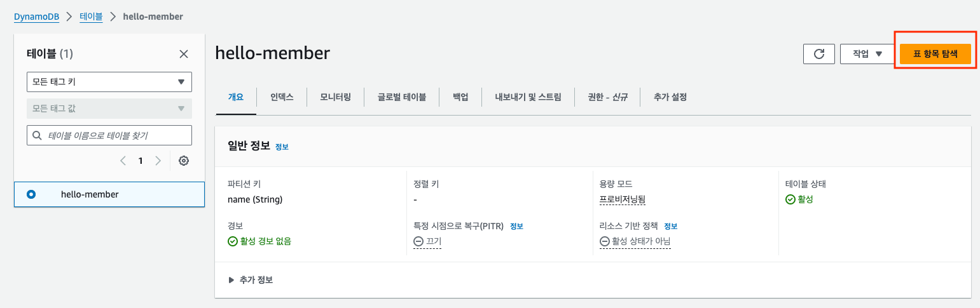The width and height of the screenshot is (980, 308).
Task: Open the 테이블 breadcrumb link
Action: click(x=91, y=16)
